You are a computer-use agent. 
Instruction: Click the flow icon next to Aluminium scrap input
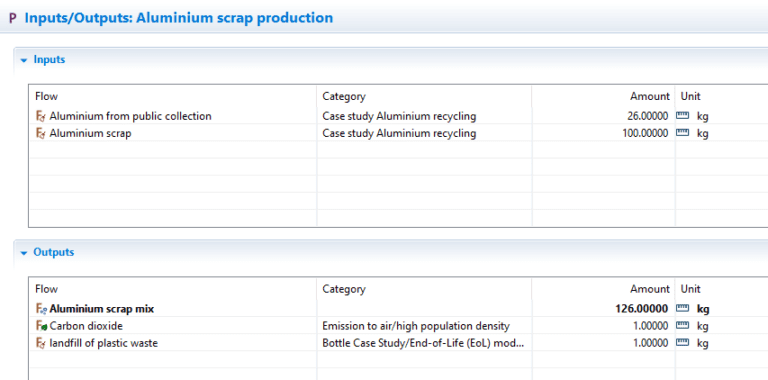[41, 133]
